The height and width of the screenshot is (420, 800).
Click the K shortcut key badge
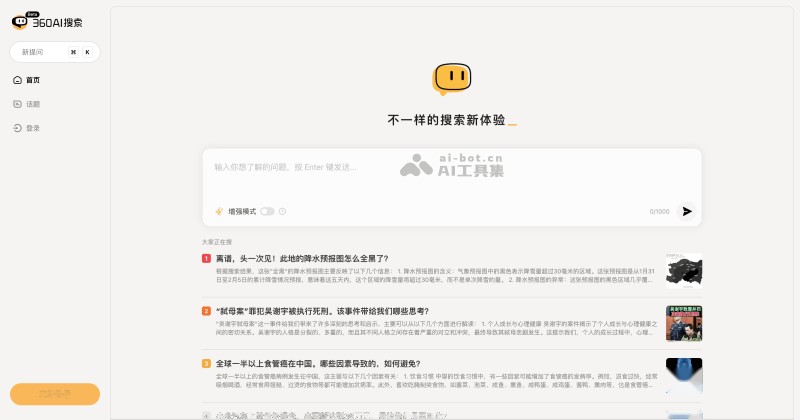click(x=88, y=52)
